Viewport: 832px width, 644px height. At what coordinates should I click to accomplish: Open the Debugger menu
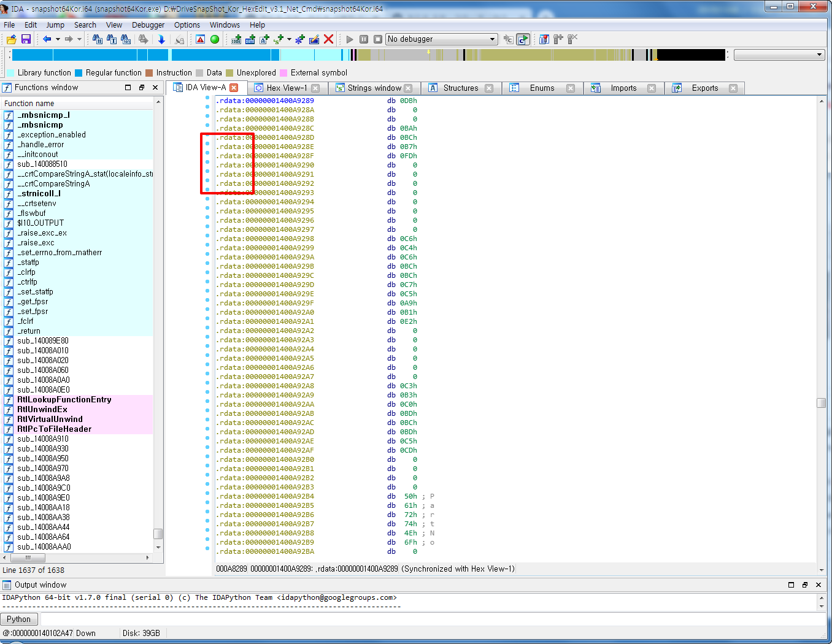[x=148, y=25]
